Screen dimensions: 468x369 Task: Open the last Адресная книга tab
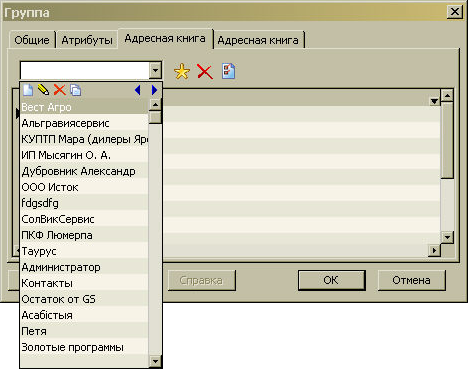tap(258, 40)
